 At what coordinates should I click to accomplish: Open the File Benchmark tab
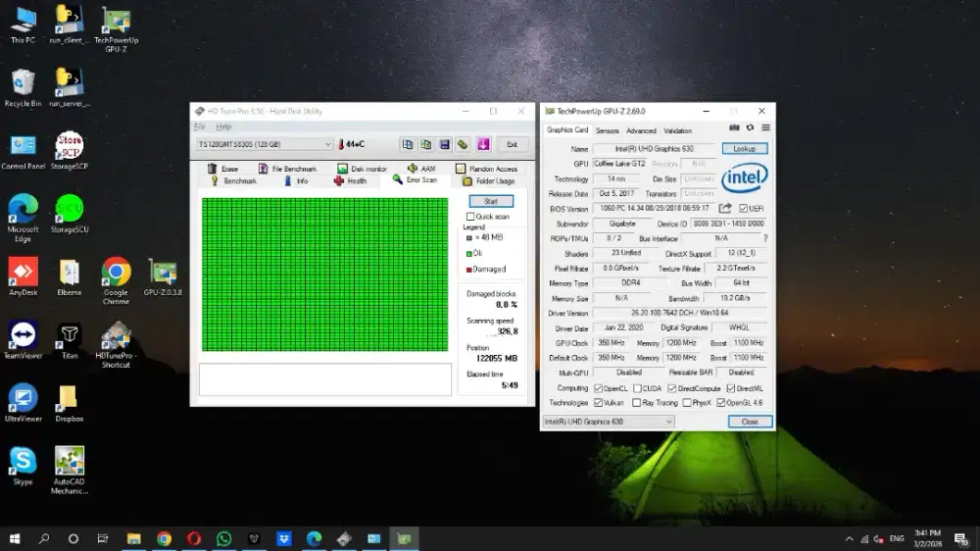pyautogui.click(x=287, y=169)
